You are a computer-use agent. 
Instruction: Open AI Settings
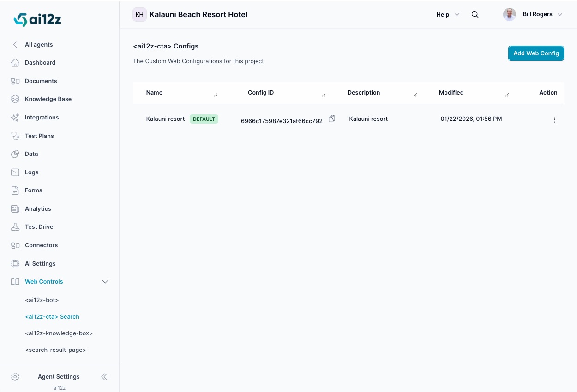(40, 263)
